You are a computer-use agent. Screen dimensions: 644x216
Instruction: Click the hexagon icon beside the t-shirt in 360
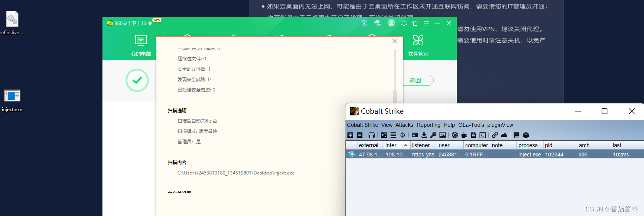[x=404, y=23]
